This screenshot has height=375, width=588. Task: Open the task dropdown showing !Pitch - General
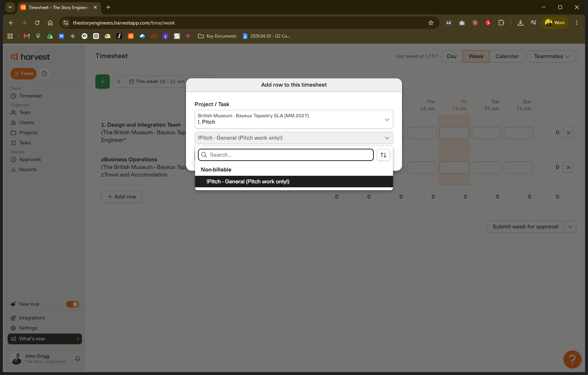coord(294,138)
